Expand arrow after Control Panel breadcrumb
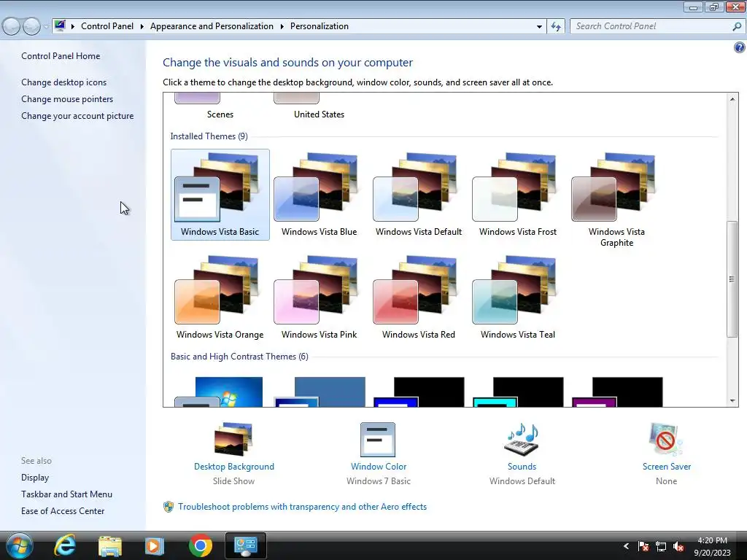Viewport: 747px width, 560px height. pyautogui.click(x=142, y=26)
